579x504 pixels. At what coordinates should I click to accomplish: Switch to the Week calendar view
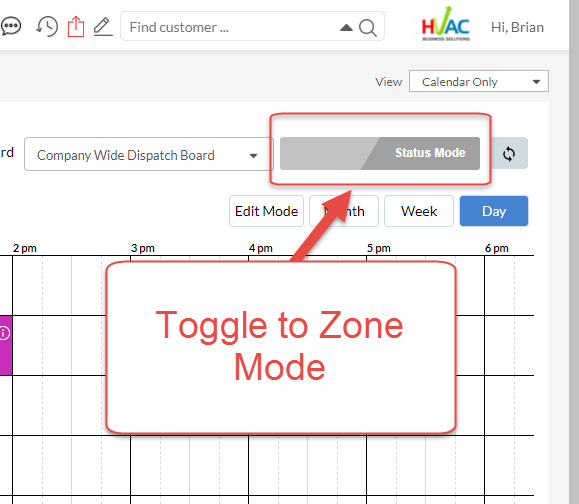(x=419, y=211)
